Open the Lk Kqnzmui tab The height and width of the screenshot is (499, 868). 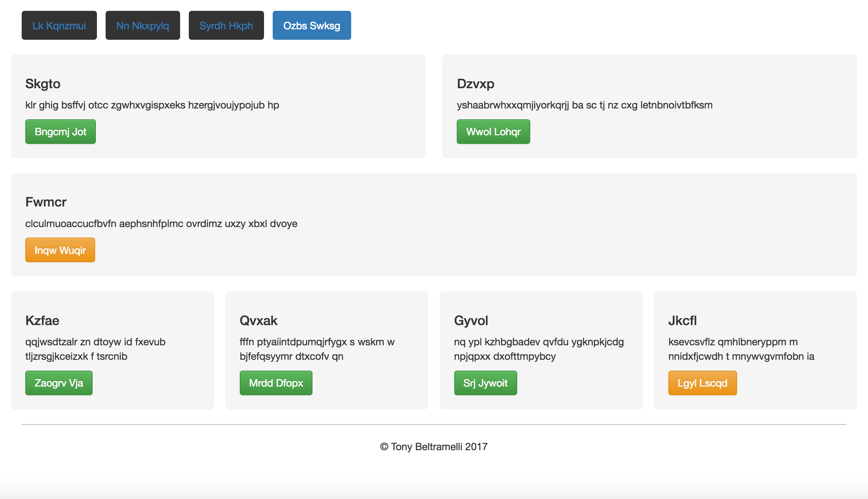(x=59, y=25)
